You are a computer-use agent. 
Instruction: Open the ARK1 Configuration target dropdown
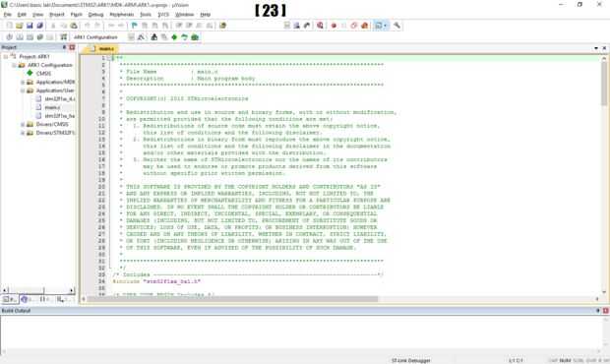(98, 37)
